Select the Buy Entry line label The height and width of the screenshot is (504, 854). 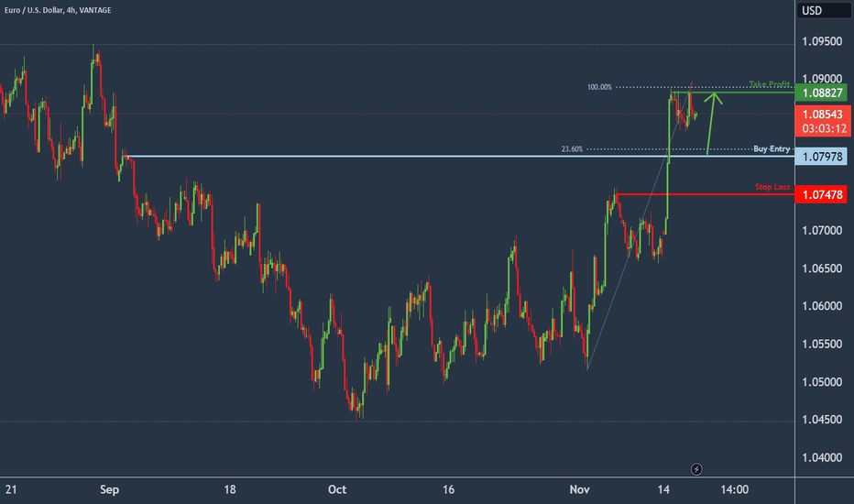click(x=772, y=148)
